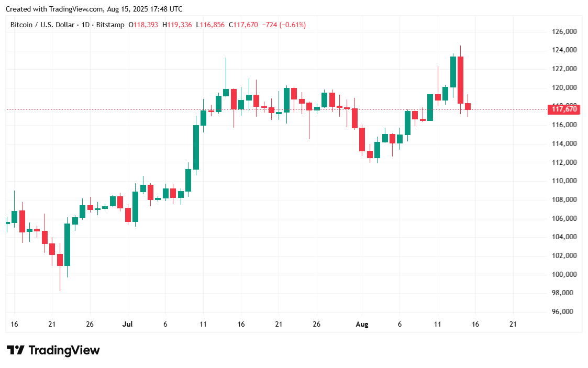
Task: Click the 100,000 price axis label
Action: click(x=564, y=274)
